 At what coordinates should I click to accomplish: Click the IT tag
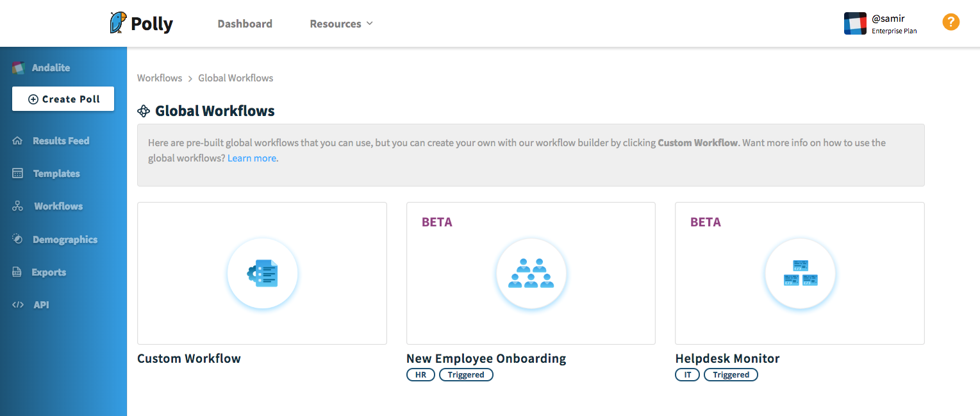[x=687, y=375]
